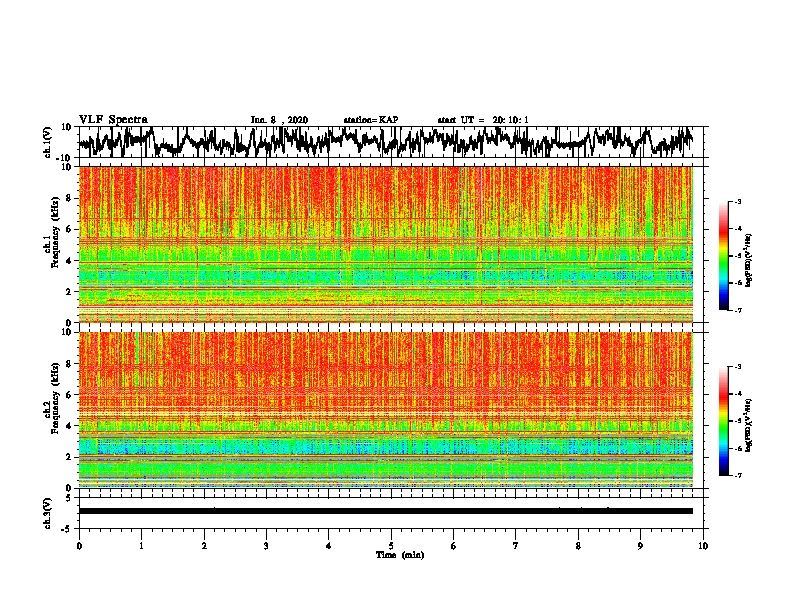Screen dimensions: 792x612
Task: Click the ch.2 color scale bar
Action: pos(723,421)
